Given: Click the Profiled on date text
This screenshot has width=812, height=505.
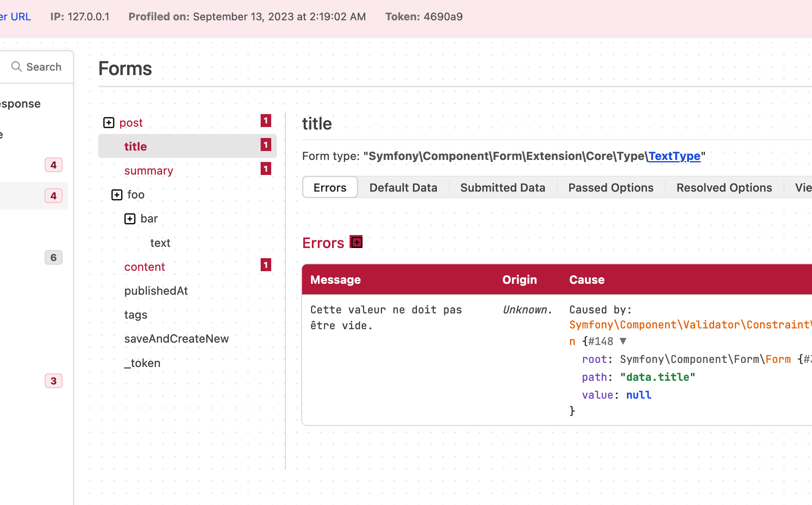Looking at the screenshot, I should click(x=247, y=17).
